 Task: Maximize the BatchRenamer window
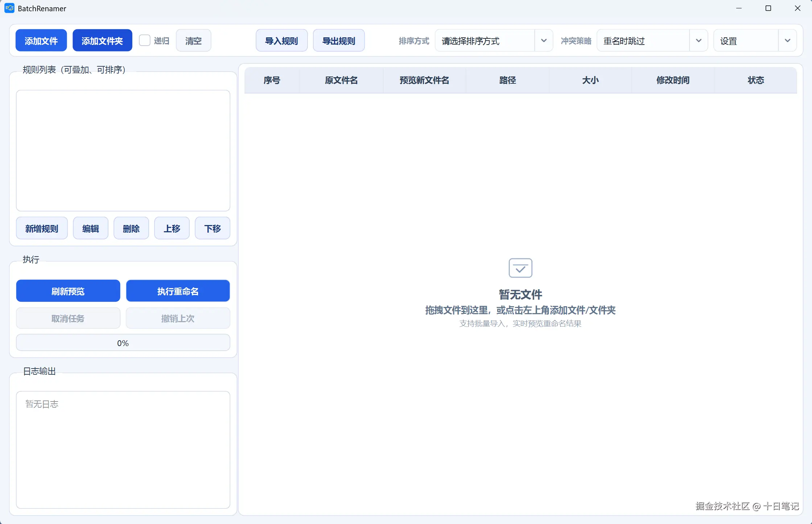tap(768, 8)
